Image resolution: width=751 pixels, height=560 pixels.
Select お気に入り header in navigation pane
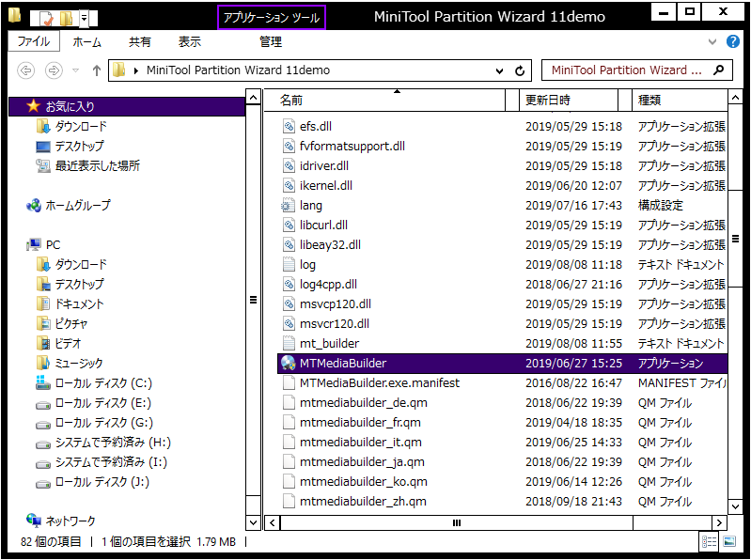[x=127, y=106]
